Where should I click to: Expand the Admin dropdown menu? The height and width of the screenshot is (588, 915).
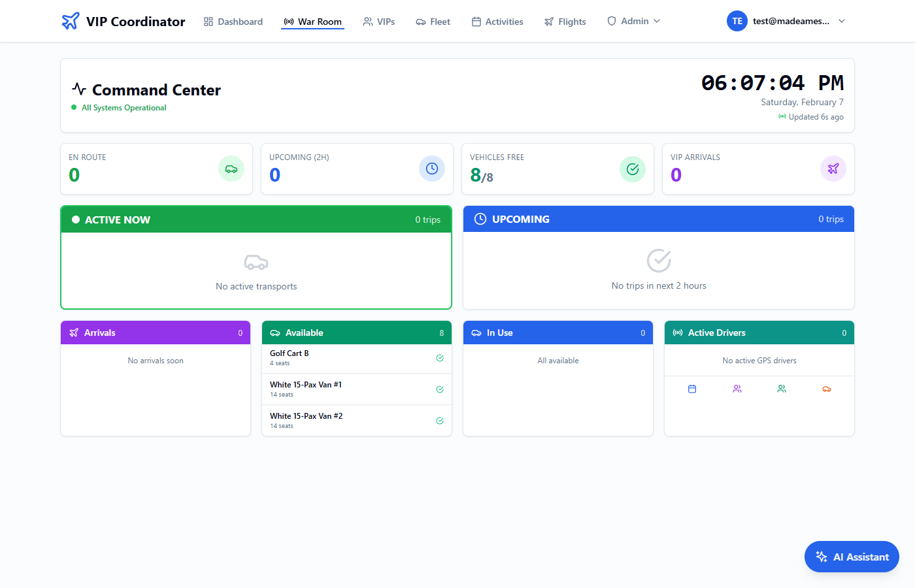tap(633, 21)
